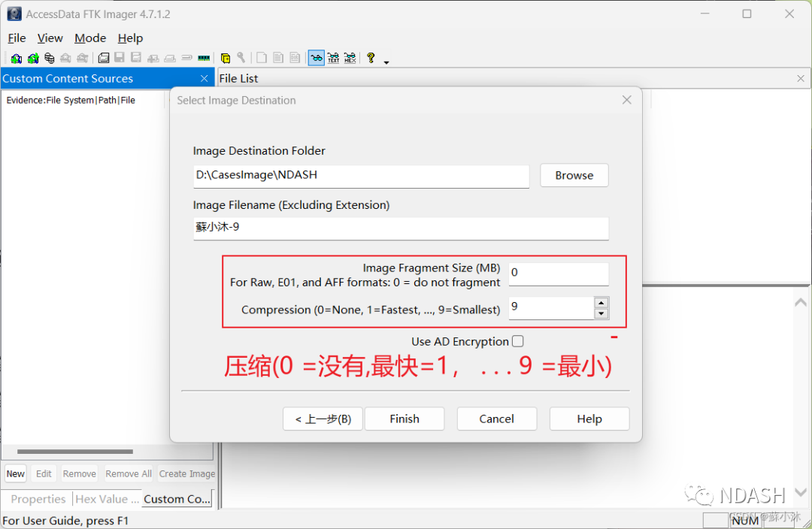Open the View menu
The image size is (812, 529).
click(x=50, y=38)
